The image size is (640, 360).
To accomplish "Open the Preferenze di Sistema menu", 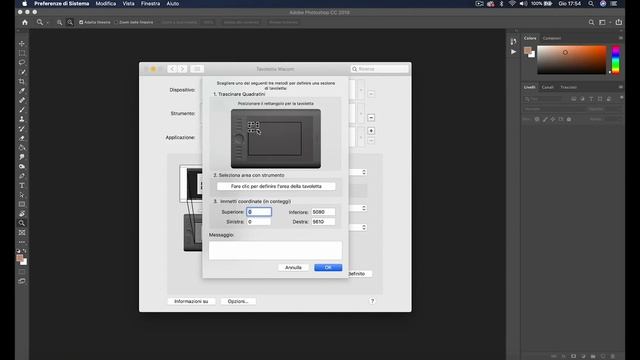I will coord(62,4).
